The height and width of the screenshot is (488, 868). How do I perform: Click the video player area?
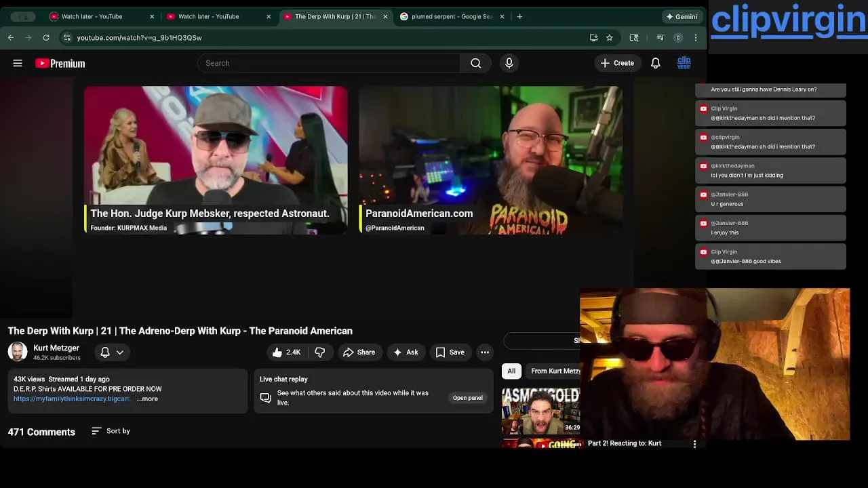[x=353, y=198]
